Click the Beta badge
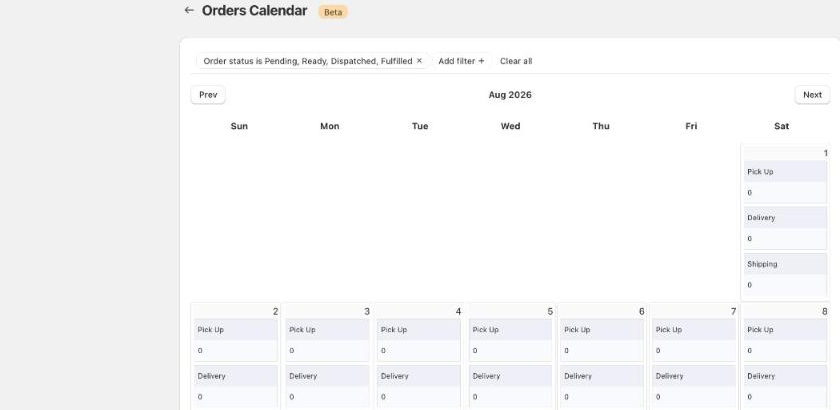 333,12
